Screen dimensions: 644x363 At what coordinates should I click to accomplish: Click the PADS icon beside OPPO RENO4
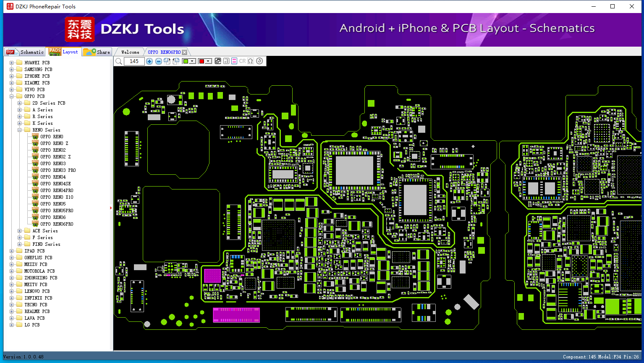click(35, 177)
